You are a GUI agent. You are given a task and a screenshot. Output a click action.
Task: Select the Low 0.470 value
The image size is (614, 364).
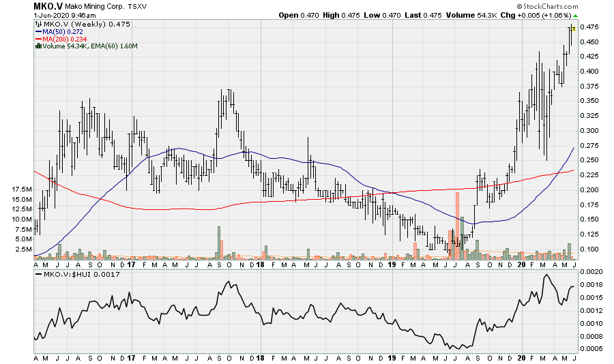382,15
